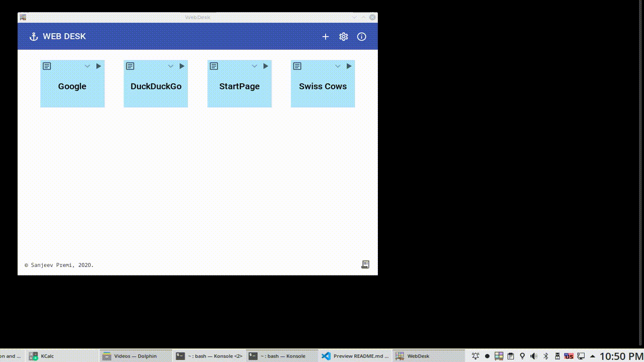Open notifications bell in system tray
Viewport: 644px width, 362px height.
475,356
